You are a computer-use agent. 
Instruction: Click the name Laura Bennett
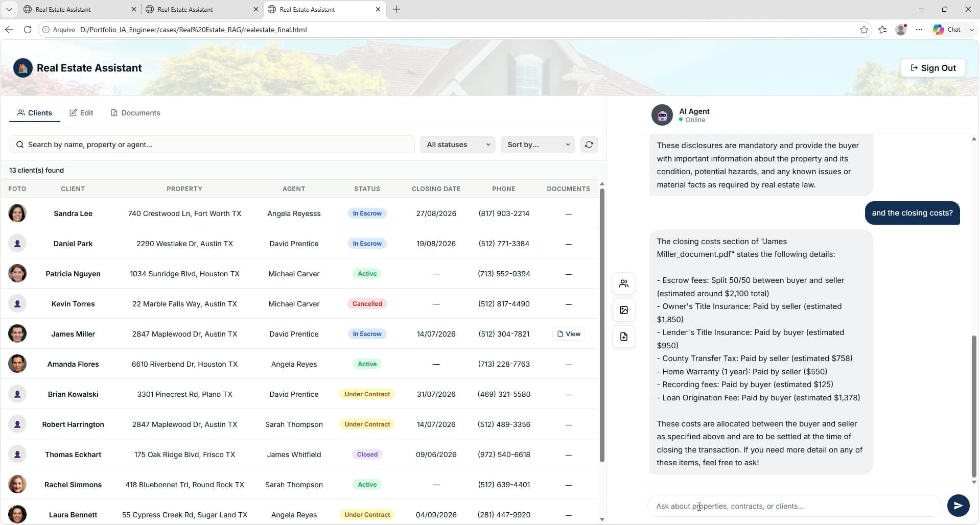(x=73, y=514)
